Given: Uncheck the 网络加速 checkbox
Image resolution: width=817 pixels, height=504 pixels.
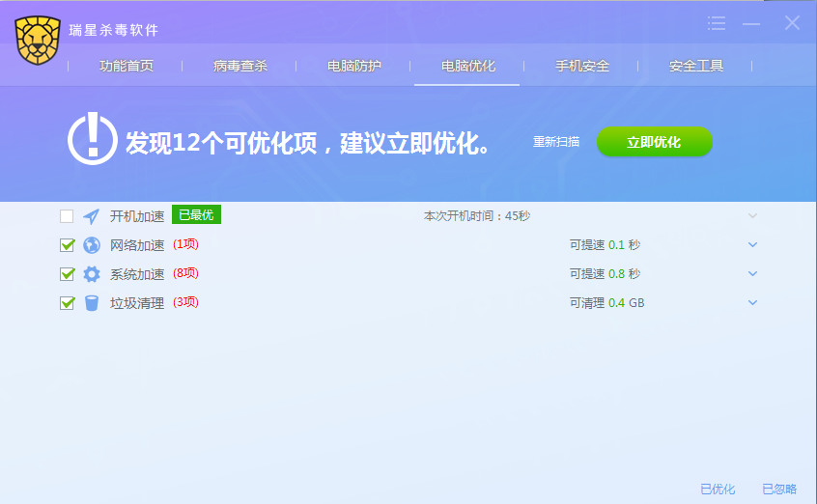Looking at the screenshot, I should pos(67,245).
